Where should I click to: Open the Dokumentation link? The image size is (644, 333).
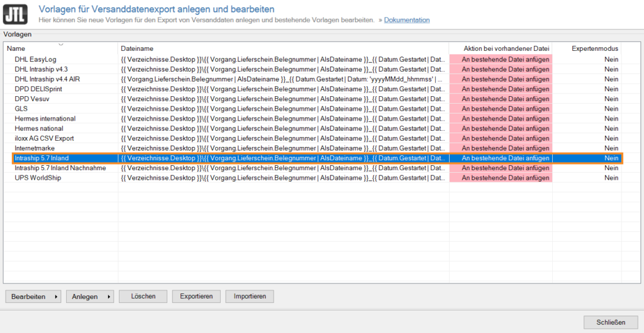[407, 20]
